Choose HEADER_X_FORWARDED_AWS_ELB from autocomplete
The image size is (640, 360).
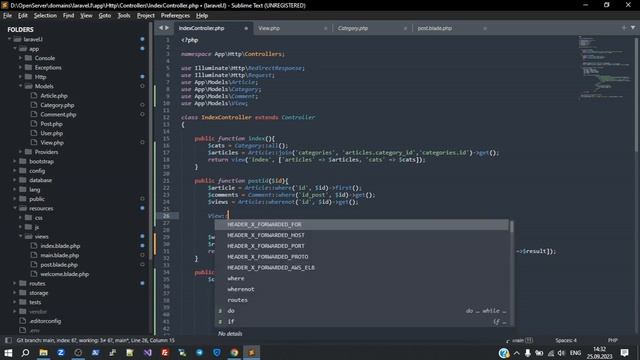pos(362,267)
